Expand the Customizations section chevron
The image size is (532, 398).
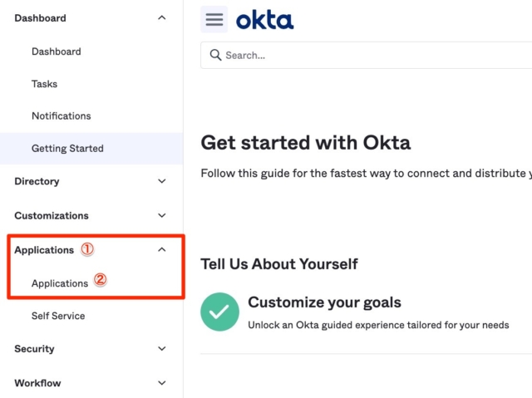point(162,215)
